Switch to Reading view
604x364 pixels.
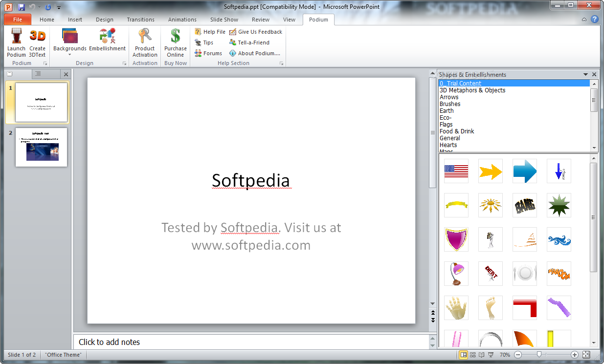pyautogui.click(x=481, y=355)
